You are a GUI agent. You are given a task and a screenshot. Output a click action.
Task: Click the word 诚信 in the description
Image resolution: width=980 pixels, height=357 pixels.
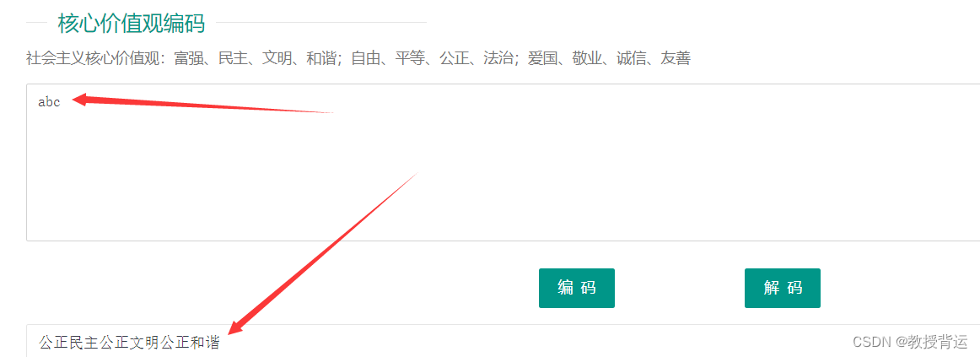coord(631,59)
